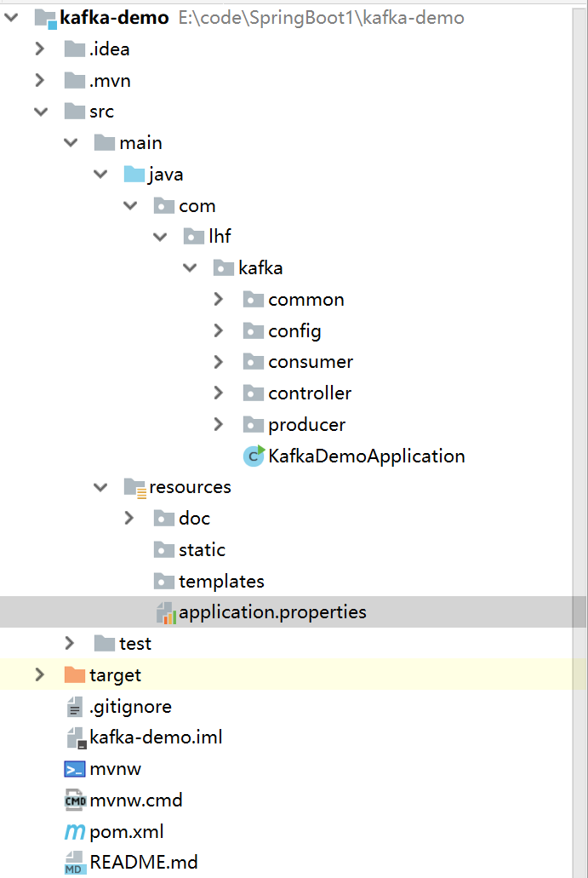588x878 pixels.
Task: Click the .mvn folder icon
Action: pyautogui.click(x=74, y=81)
